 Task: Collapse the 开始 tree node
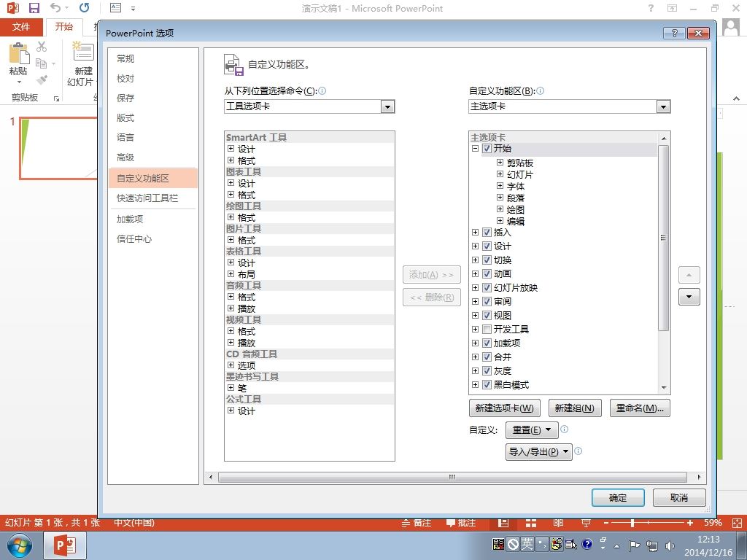click(475, 149)
